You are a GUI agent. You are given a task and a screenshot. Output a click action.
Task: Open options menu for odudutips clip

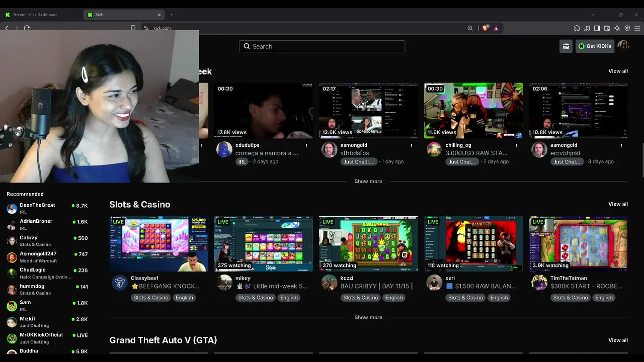(x=306, y=146)
